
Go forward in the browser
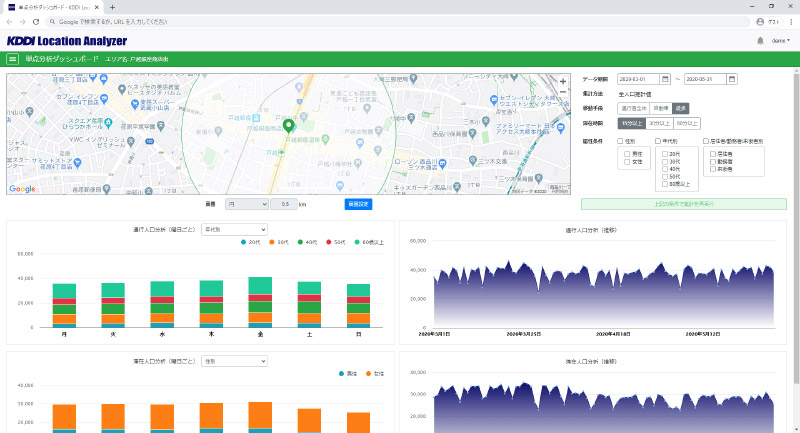[22, 22]
